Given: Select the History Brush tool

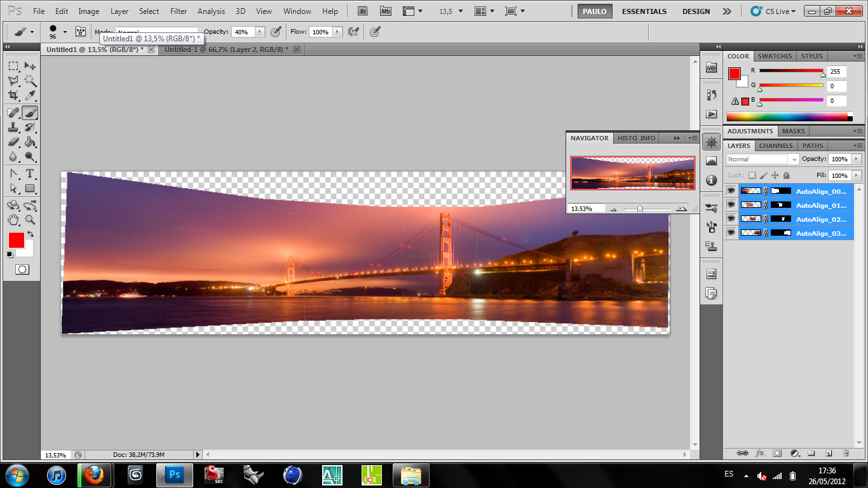Looking at the screenshot, I should point(30,127).
